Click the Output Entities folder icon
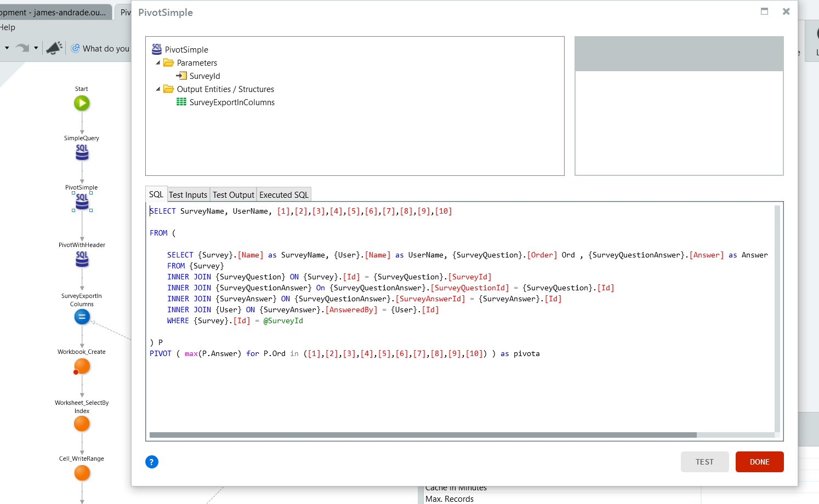Image resolution: width=819 pixels, height=504 pixels. 169,89
